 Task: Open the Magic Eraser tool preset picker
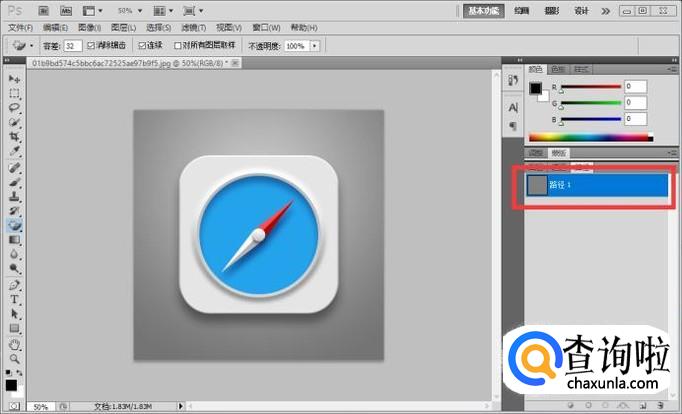pyautogui.click(x=22, y=45)
